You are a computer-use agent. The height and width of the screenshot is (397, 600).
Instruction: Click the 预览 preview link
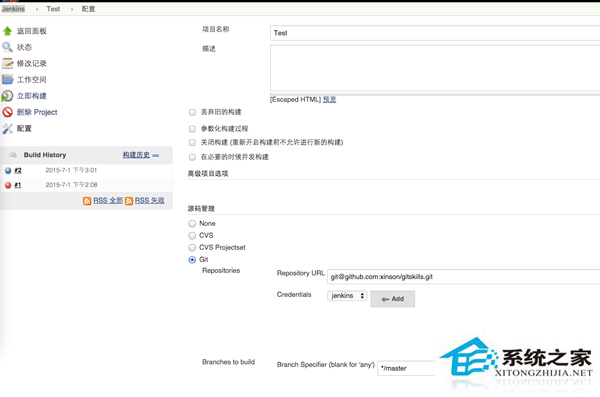pos(329,100)
